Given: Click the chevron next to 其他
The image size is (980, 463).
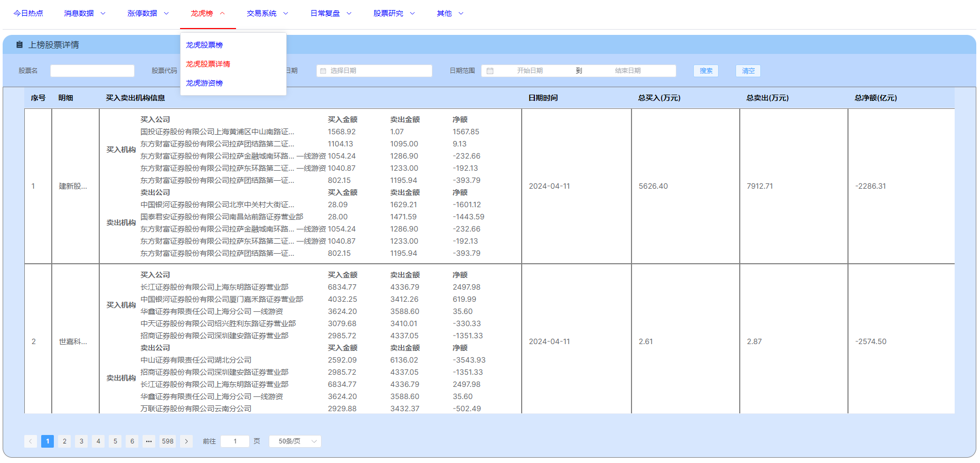Looking at the screenshot, I should 461,13.
